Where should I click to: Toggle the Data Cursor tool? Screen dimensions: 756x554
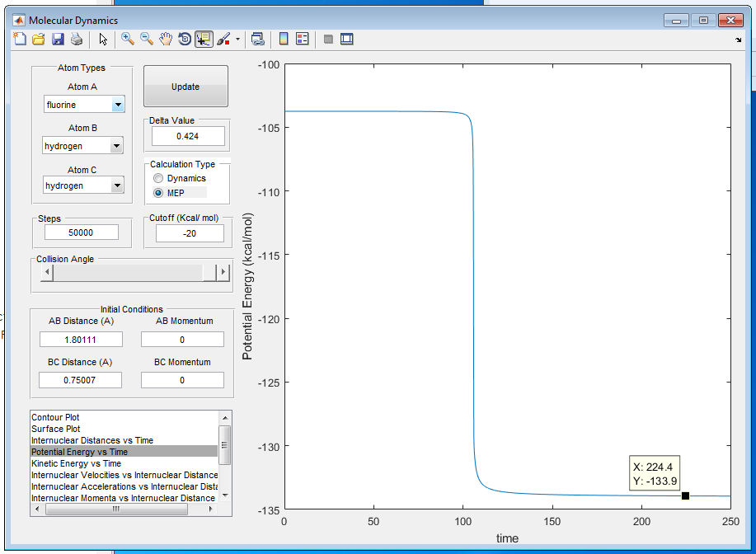[204, 39]
